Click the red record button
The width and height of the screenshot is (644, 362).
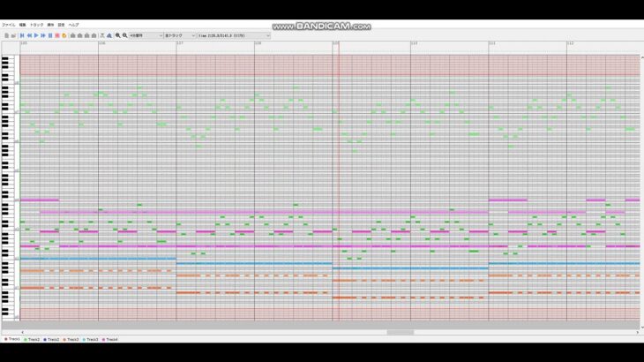[57, 35]
